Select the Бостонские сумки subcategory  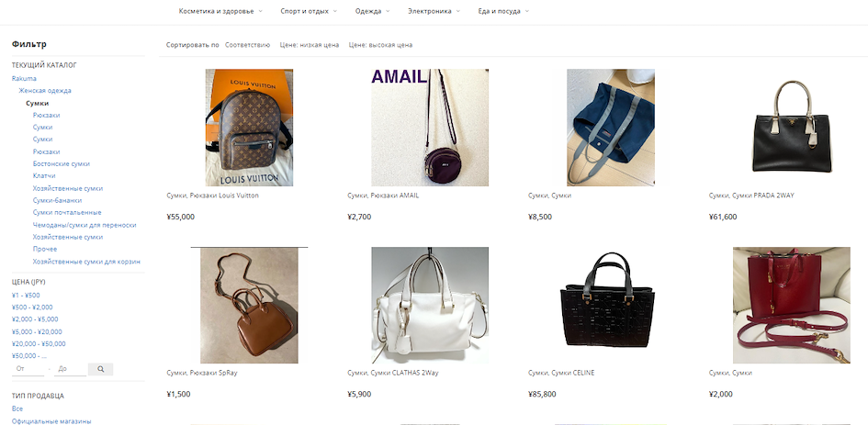(61, 163)
